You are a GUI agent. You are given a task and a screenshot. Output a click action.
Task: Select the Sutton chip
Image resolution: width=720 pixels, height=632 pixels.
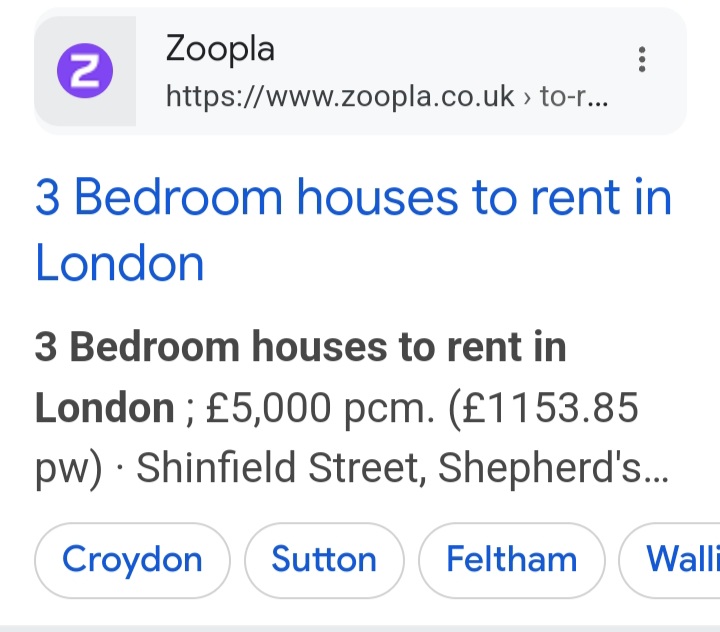tap(324, 559)
